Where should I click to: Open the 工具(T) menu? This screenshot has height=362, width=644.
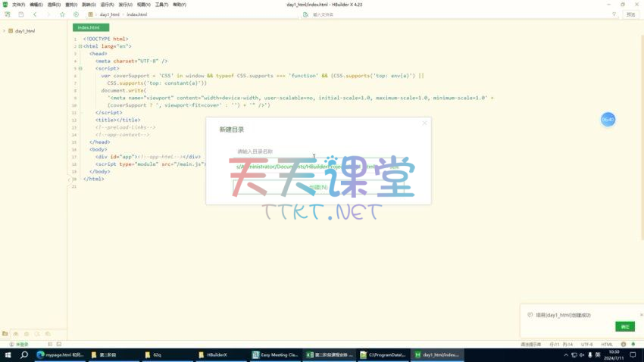pos(161,5)
